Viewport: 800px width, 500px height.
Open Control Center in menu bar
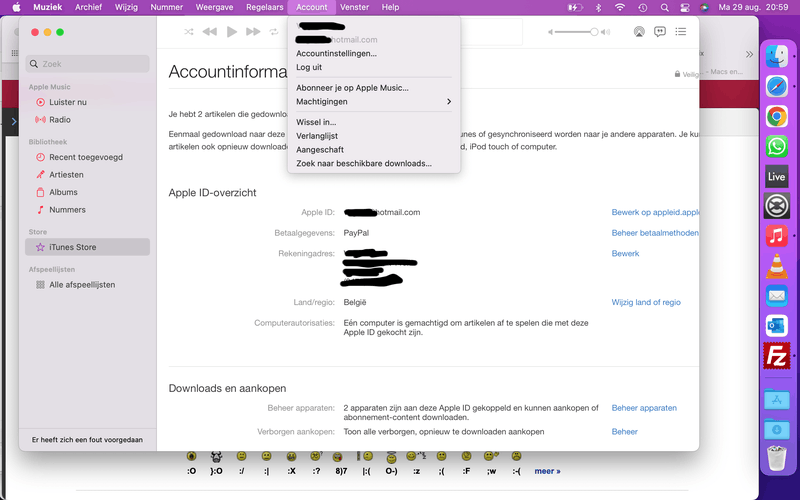point(684,7)
